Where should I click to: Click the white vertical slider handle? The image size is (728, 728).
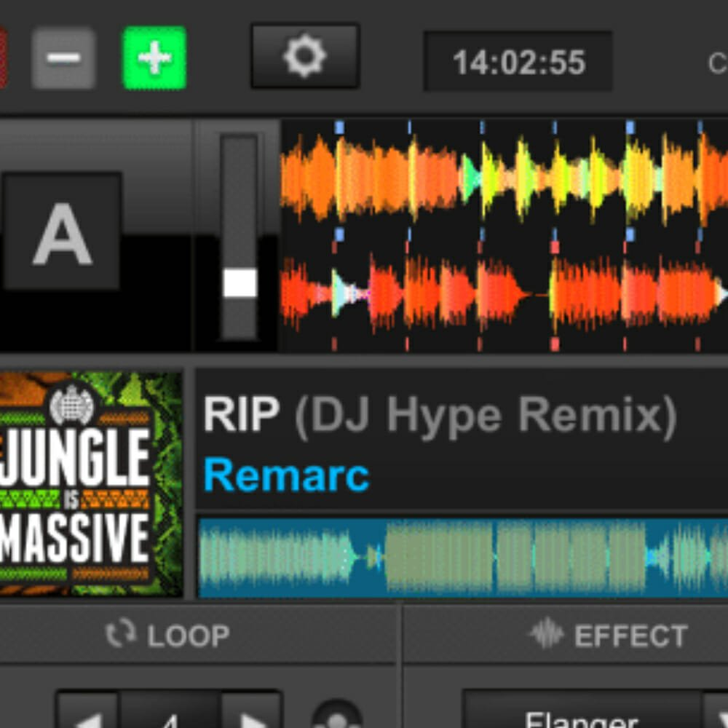(240, 283)
